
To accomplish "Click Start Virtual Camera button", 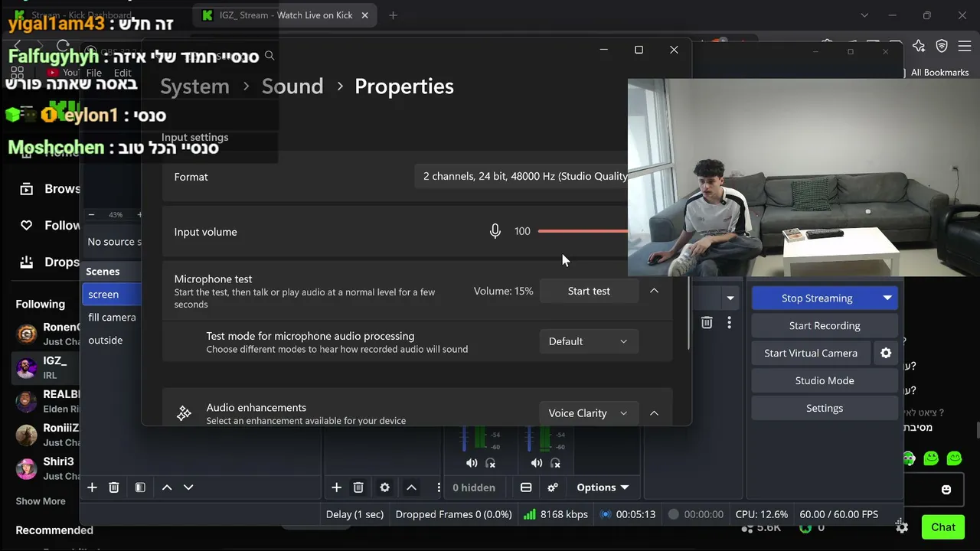I will point(811,353).
